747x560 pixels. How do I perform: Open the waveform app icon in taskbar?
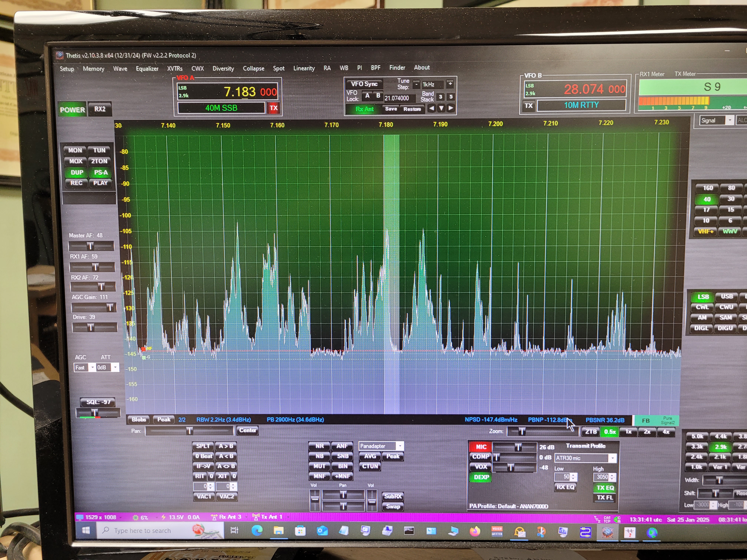630,533
